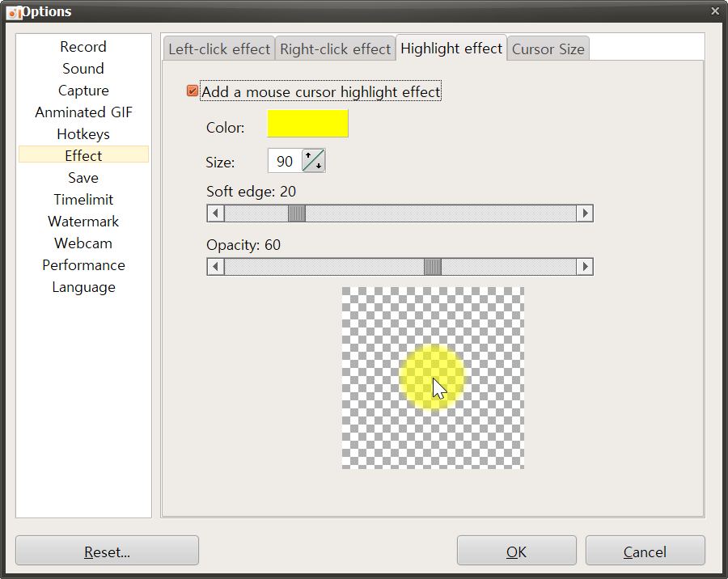Screen dimensions: 728x579
Task: Switch to the Right-click effect tab
Action: 335,49
